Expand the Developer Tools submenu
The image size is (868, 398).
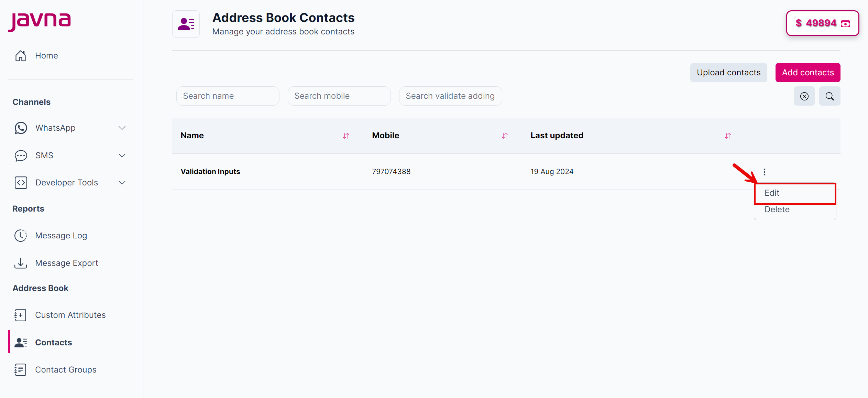pos(122,183)
